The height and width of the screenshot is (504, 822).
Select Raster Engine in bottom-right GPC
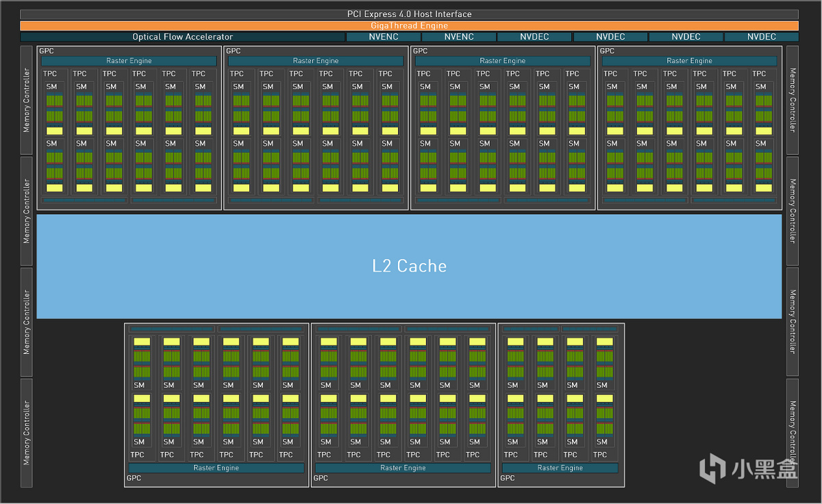[560, 468]
